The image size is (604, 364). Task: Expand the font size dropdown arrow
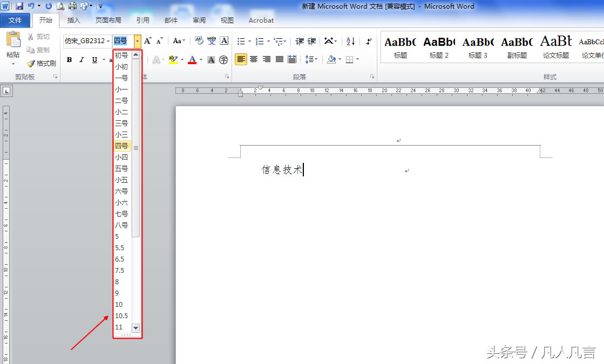pyautogui.click(x=137, y=41)
